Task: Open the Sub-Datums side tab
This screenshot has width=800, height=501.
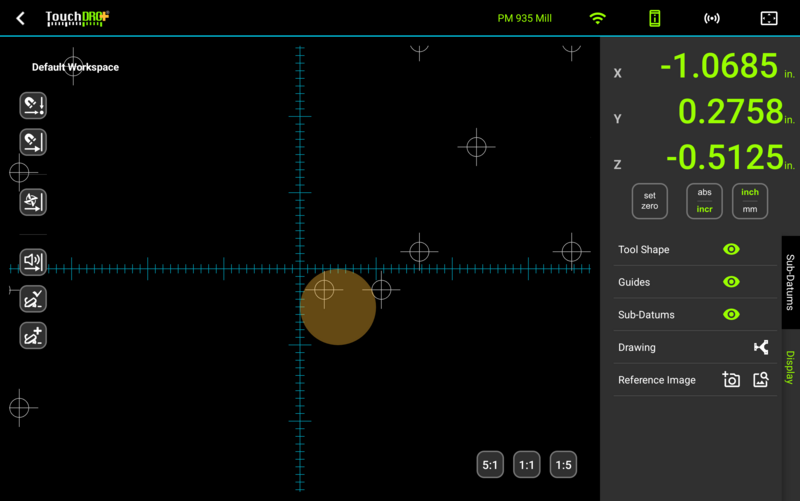Action: (790, 282)
